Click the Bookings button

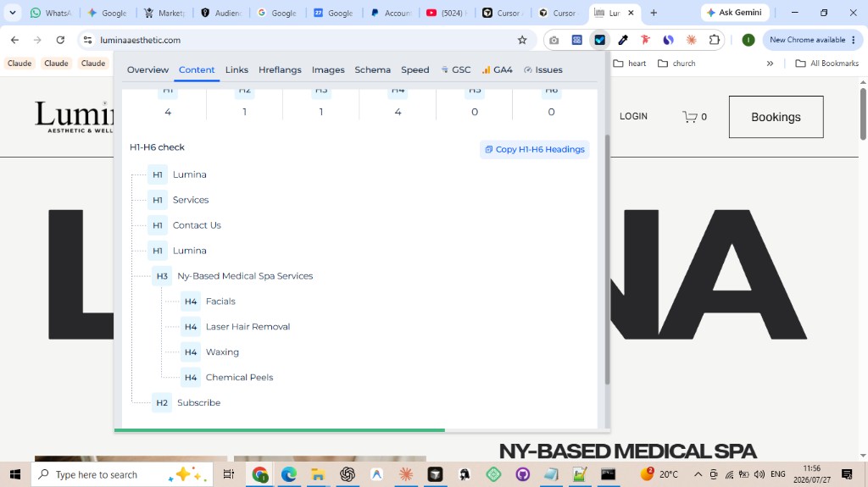point(776,117)
